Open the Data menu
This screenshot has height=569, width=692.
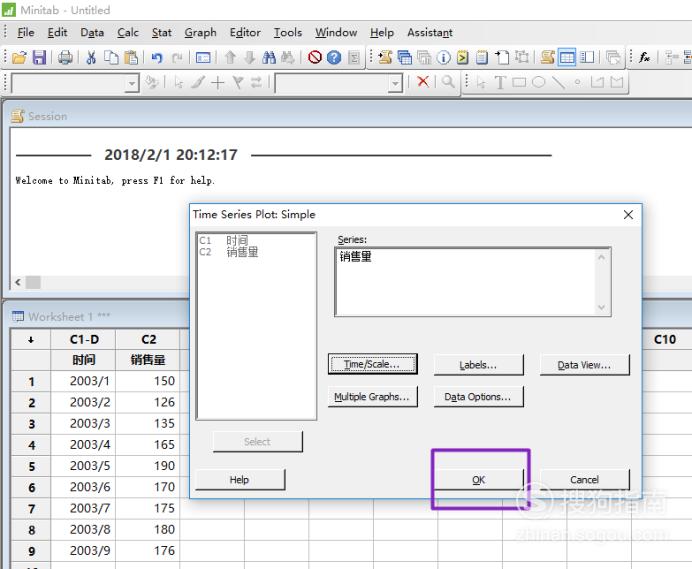tap(92, 32)
